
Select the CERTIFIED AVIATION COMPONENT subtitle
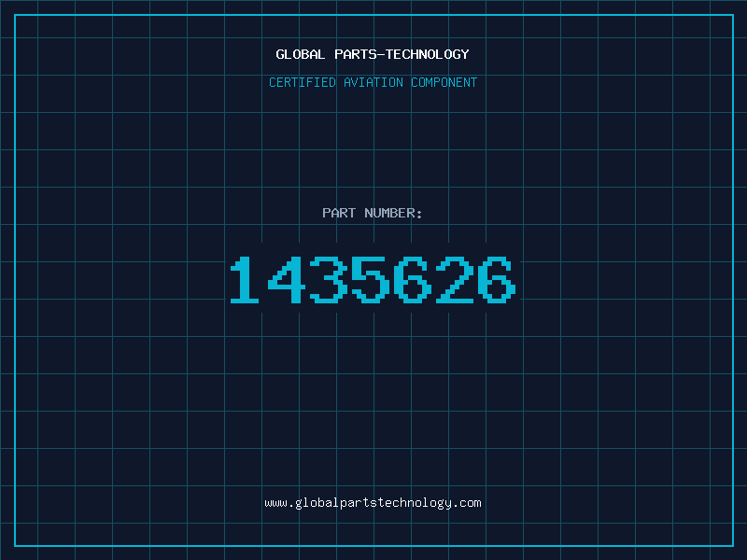(x=373, y=82)
